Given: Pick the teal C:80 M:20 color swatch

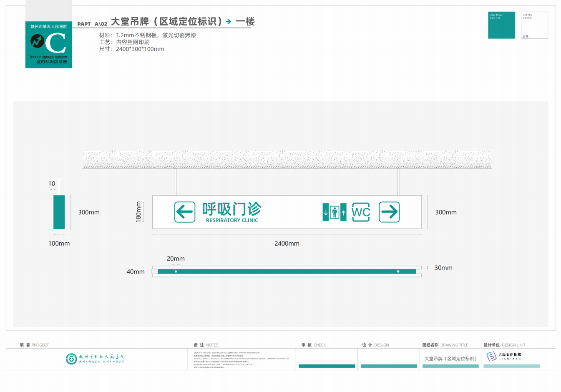Looking at the screenshot, I should coord(501,25).
